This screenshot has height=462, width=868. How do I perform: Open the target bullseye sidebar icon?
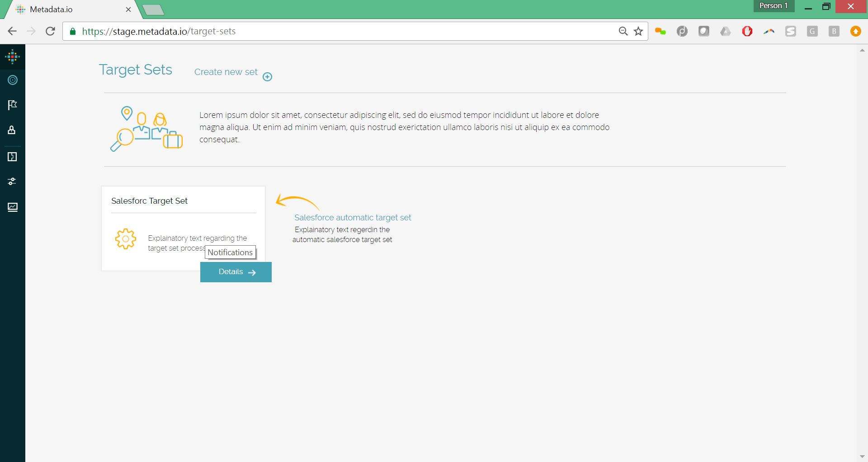click(13, 80)
